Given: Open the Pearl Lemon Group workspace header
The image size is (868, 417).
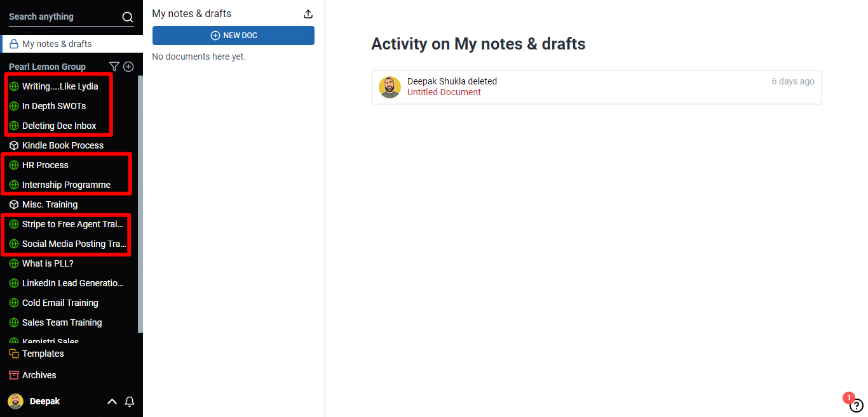Looking at the screenshot, I should [x=47, y=67].
